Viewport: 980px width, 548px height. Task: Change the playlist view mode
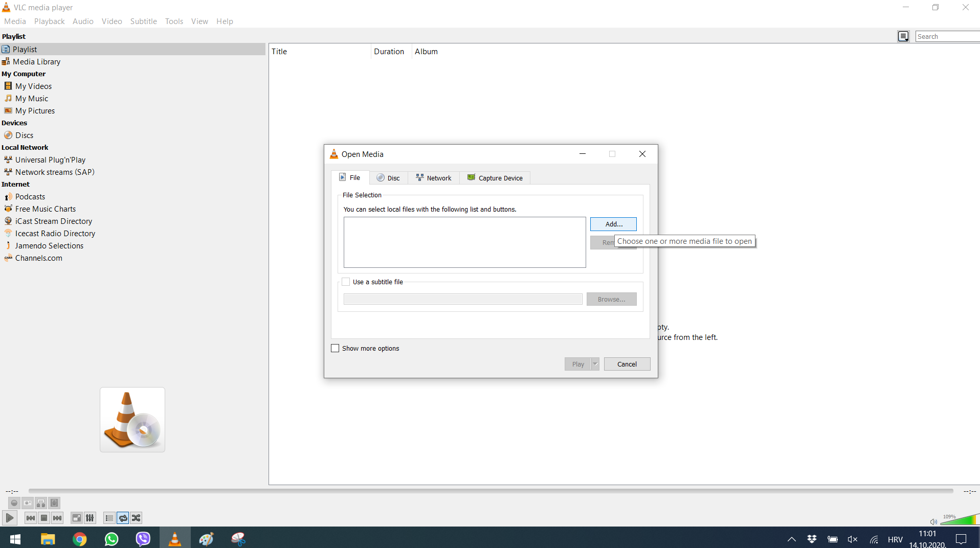pyautogui.click(x=903, y=36)
